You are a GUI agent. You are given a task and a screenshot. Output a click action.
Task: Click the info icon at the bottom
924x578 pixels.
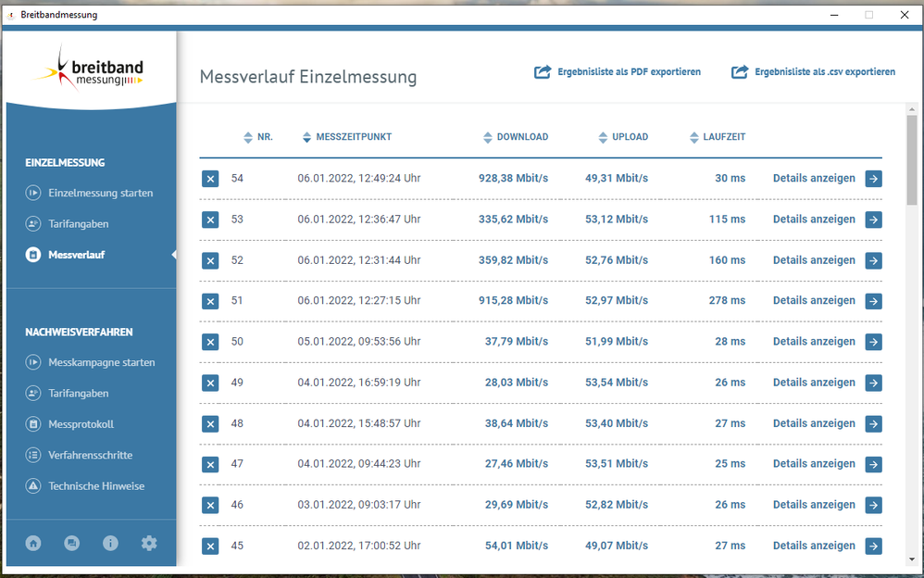pos(110,543)
